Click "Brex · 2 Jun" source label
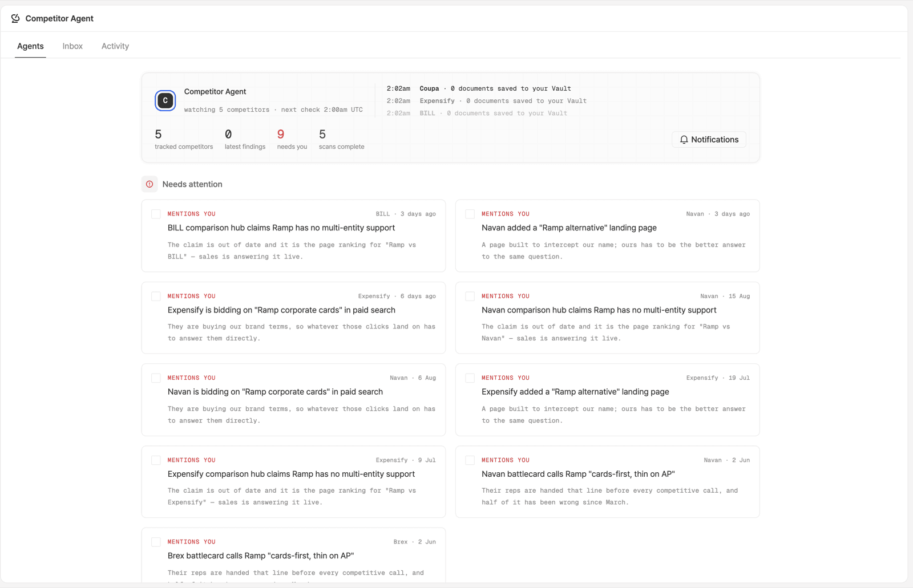This screenshot has width=913, height=588. point(415,542)
